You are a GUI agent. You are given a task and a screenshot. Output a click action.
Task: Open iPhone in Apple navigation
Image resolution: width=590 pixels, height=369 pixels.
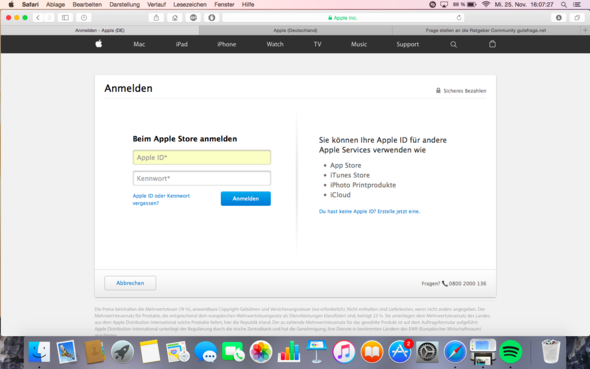(x=227, y=44)
